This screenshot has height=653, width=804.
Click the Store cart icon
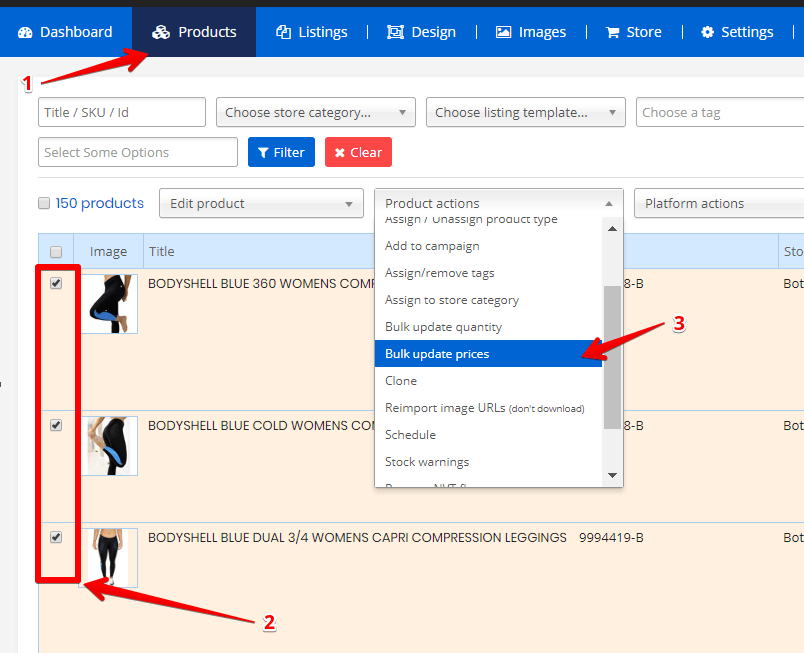tap(612, 33)
